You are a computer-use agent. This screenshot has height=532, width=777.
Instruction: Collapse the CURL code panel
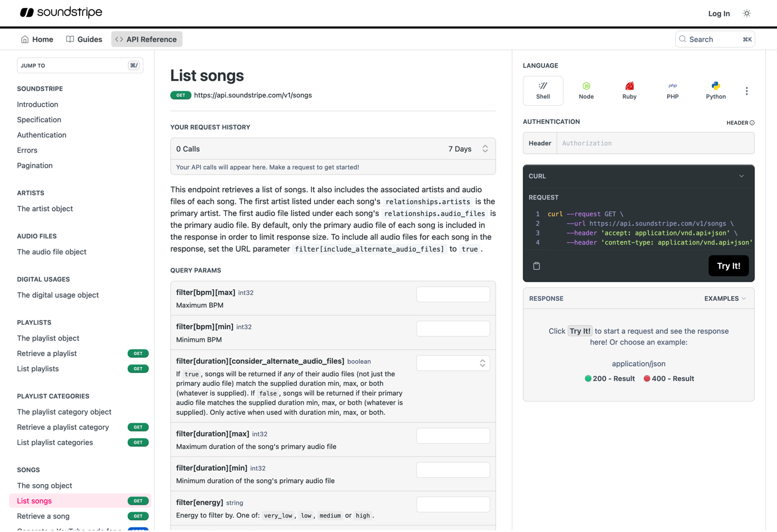(742, 176)
